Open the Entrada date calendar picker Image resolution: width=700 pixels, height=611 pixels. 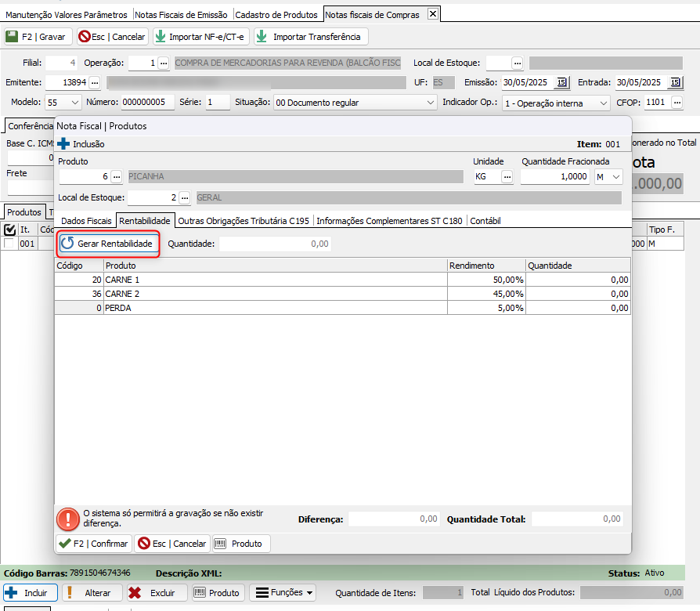click(676, 82)
